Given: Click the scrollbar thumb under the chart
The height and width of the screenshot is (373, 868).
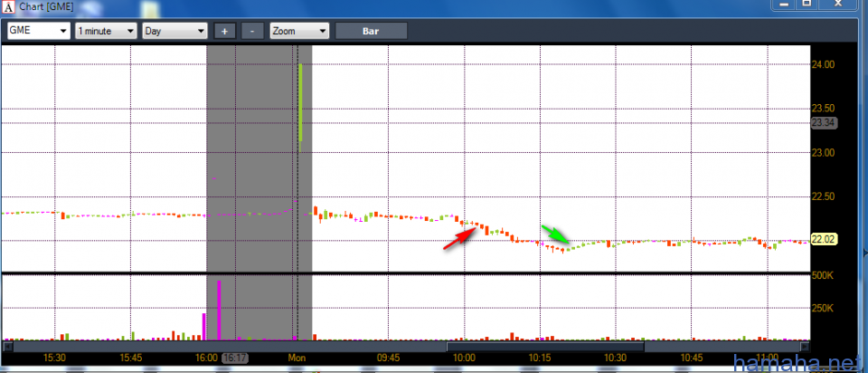Looking at the screenshot, I should [545, 347].
